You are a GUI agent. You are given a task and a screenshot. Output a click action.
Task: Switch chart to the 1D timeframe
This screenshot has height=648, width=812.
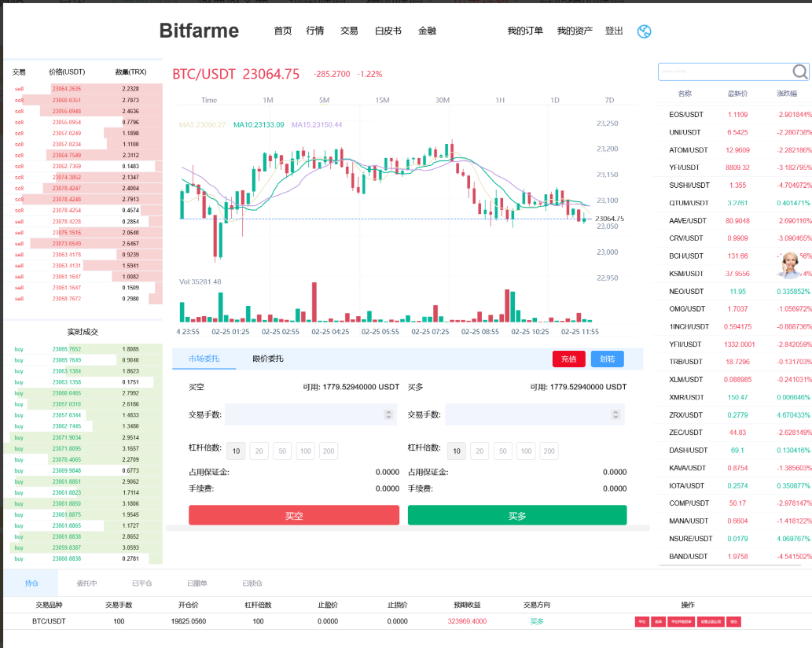pyautogui.click(x=554, y=100)
